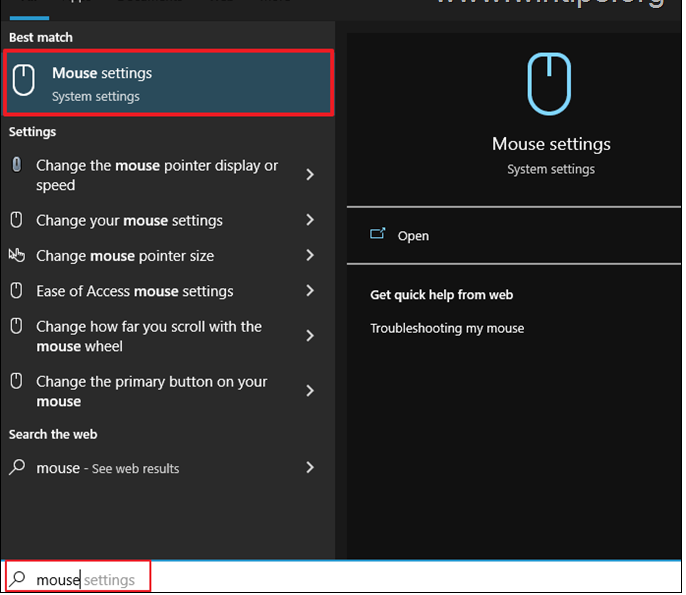Click the large blue mouse icon in preview pane

click(x=550, y=85)
